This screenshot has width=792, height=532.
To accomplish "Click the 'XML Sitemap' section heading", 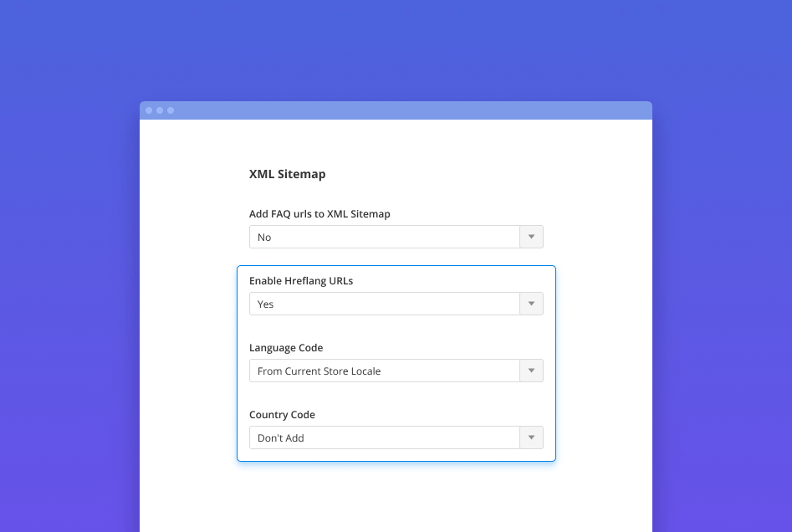I will pyautogui.click(x=287, y=175).
